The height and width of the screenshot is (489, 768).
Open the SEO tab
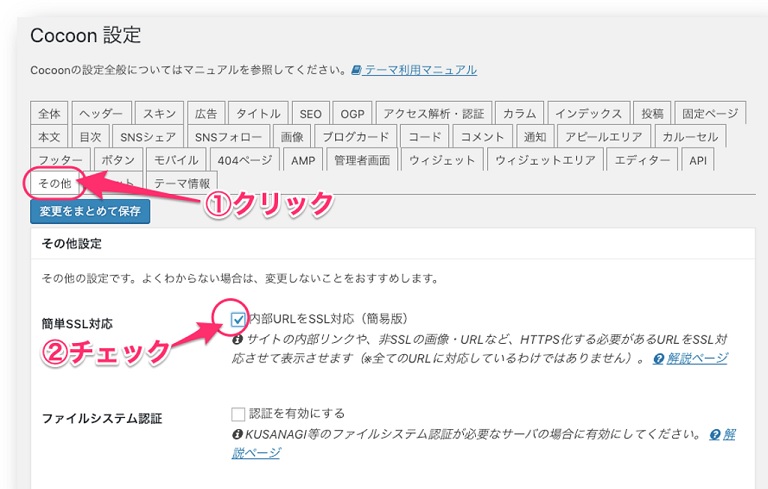(x=311, y=114)
